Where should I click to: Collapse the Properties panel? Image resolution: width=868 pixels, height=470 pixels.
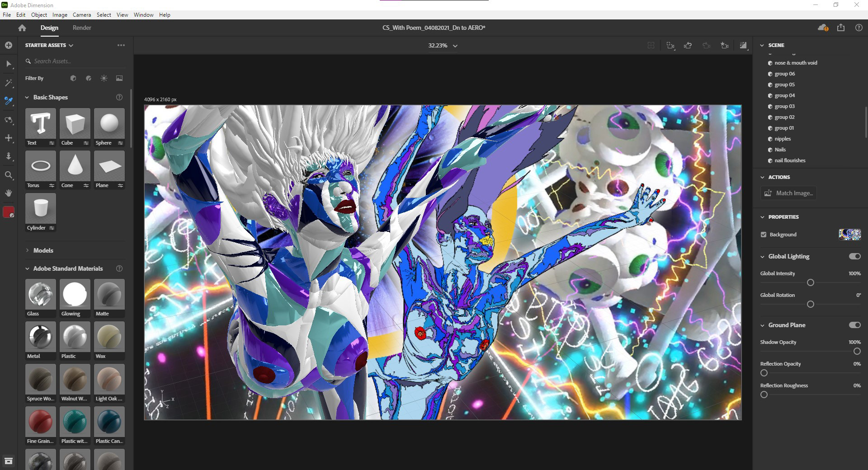point(762,217)
